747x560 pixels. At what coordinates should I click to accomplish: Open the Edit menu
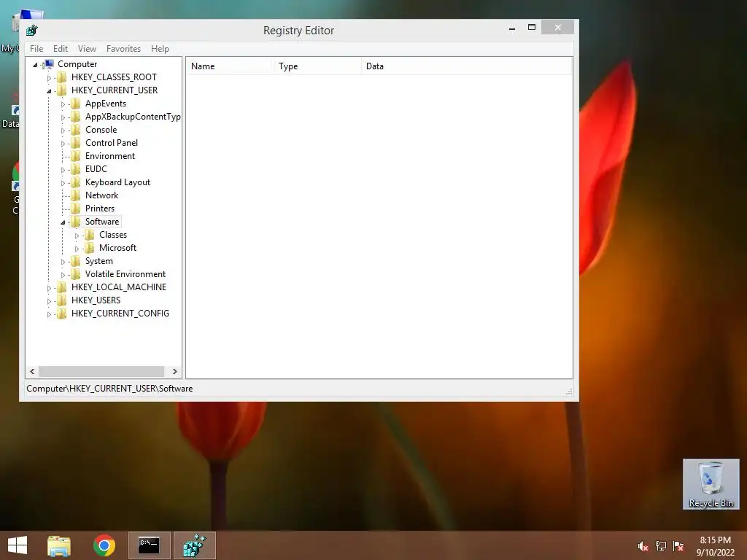tap(60, 49)
